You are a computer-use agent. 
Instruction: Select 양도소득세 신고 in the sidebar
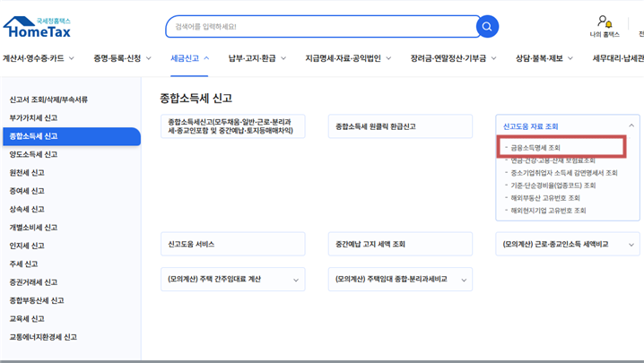point(33,154)
